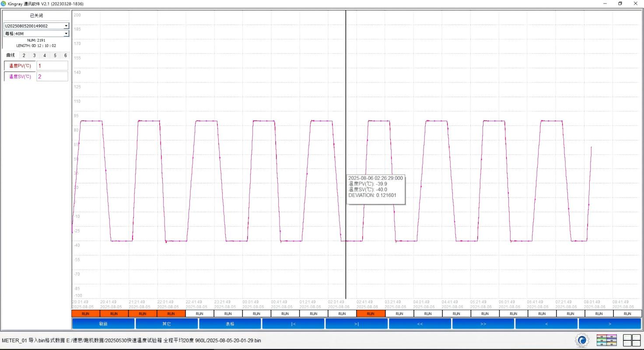Toggle the 温度PV(℃) curve button
Viewport: 644px width, 350px height.
click(20, 66)
